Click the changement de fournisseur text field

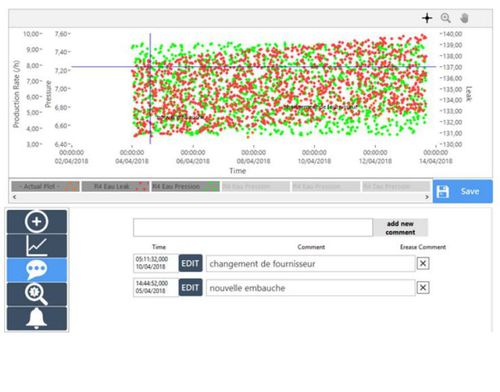tap(311, 264)
